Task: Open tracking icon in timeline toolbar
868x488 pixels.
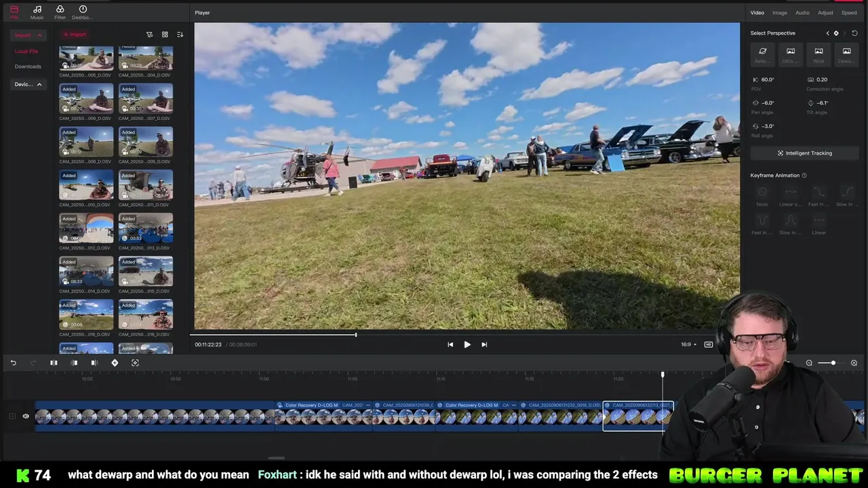Action: 135,363
